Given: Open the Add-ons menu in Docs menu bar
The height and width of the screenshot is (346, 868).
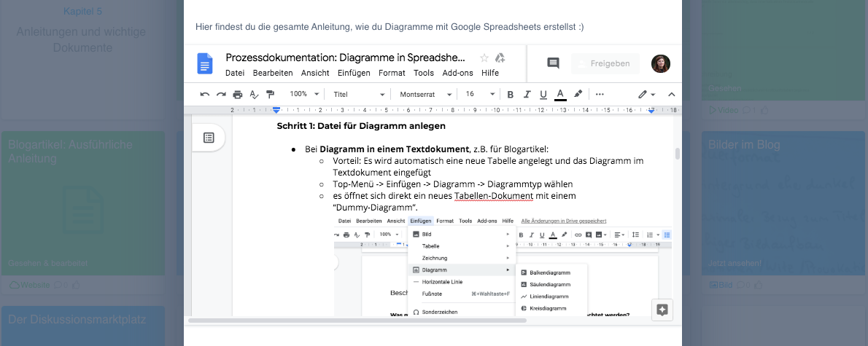Looking at the screenshot, I should click(x=458, y=73).
